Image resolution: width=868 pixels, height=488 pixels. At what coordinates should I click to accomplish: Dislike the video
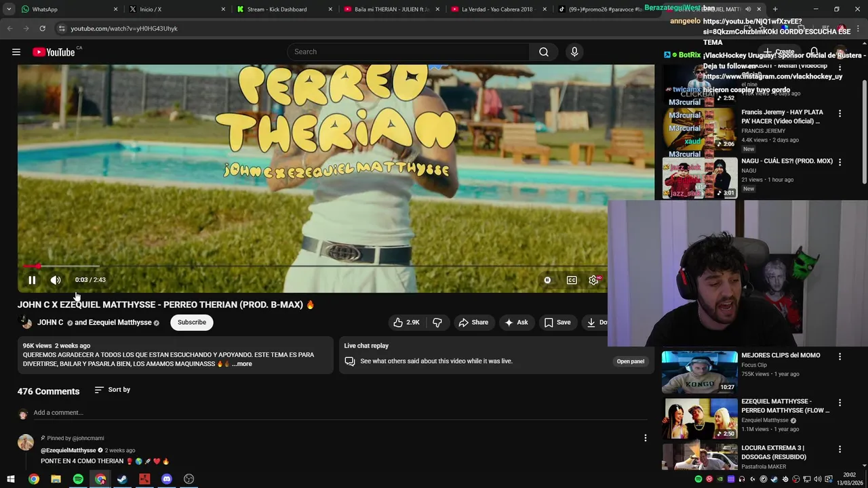pos(437,323)
